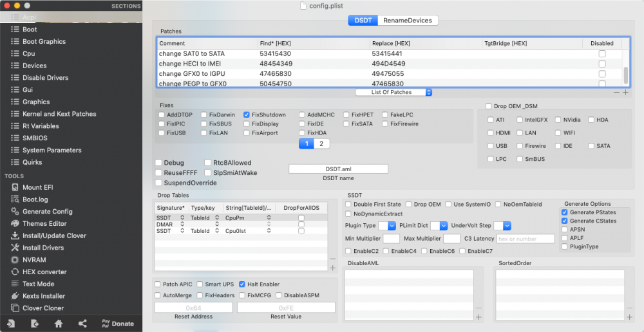Switch to the RenameDevices tab
Image resolution: width=644 pixels, height=332 pixels.
408,20
